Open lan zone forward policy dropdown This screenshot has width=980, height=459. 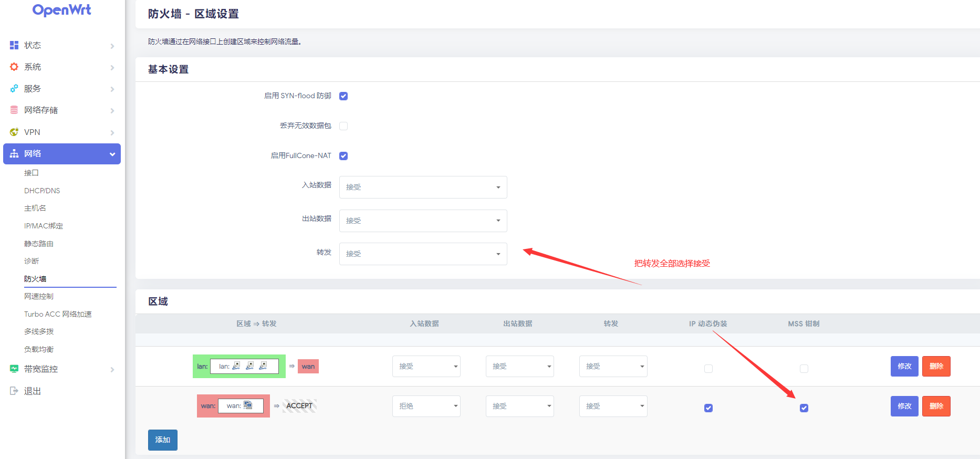tap(613, 366)
